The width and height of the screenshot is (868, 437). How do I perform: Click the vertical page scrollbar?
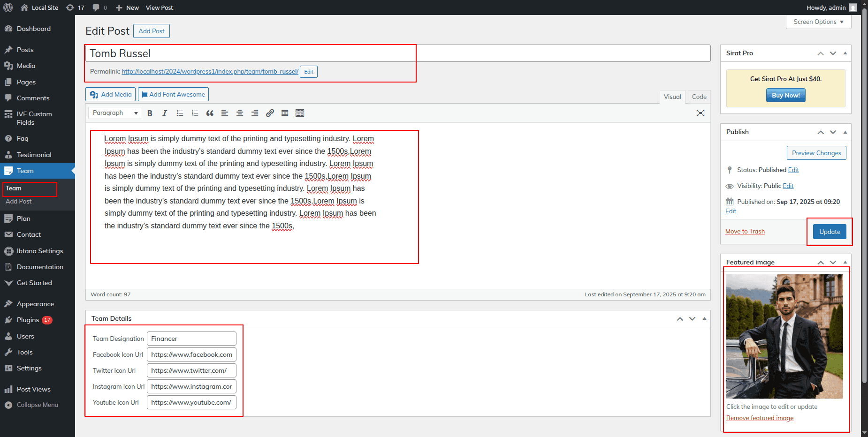coord(864,188)
